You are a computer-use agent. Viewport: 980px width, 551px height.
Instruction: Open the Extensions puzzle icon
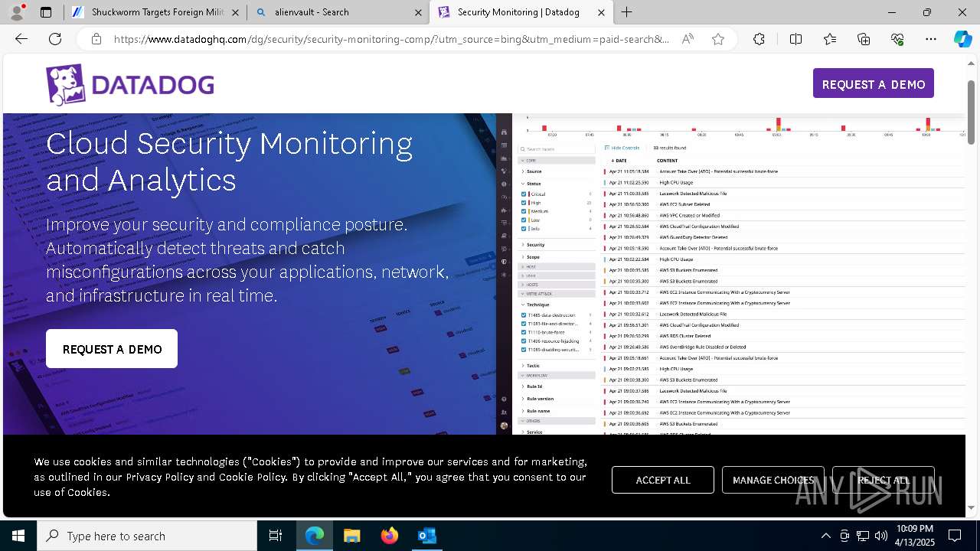coord(759,39)
